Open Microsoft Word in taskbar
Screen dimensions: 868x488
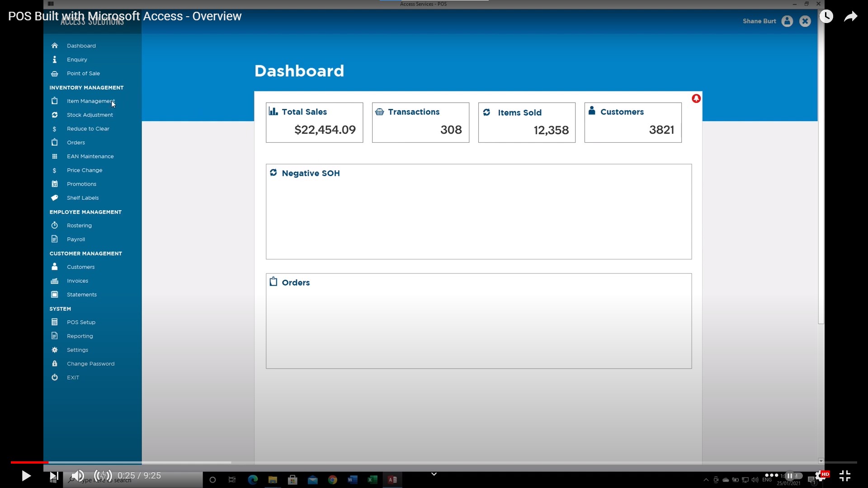point(353,480)
